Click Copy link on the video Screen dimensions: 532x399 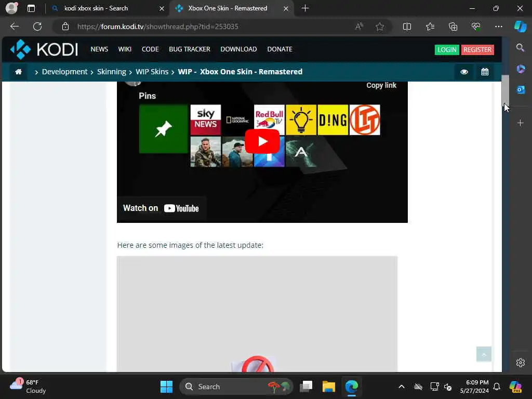click(381, 86)
